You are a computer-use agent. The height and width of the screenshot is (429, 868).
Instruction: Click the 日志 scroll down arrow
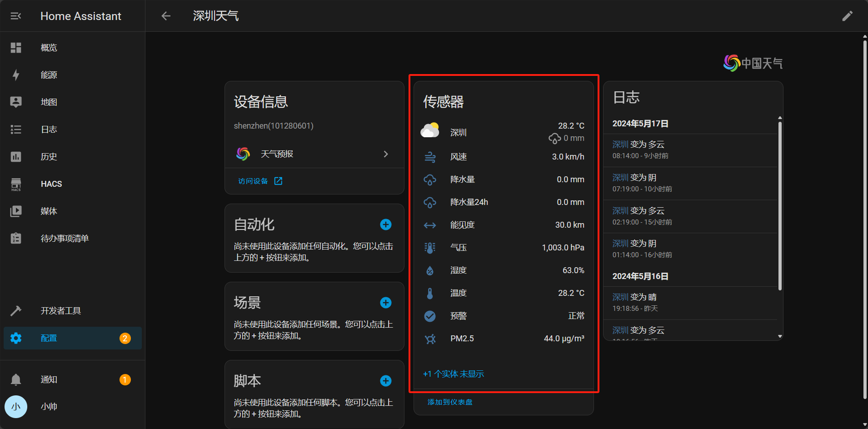coord(780,337)
